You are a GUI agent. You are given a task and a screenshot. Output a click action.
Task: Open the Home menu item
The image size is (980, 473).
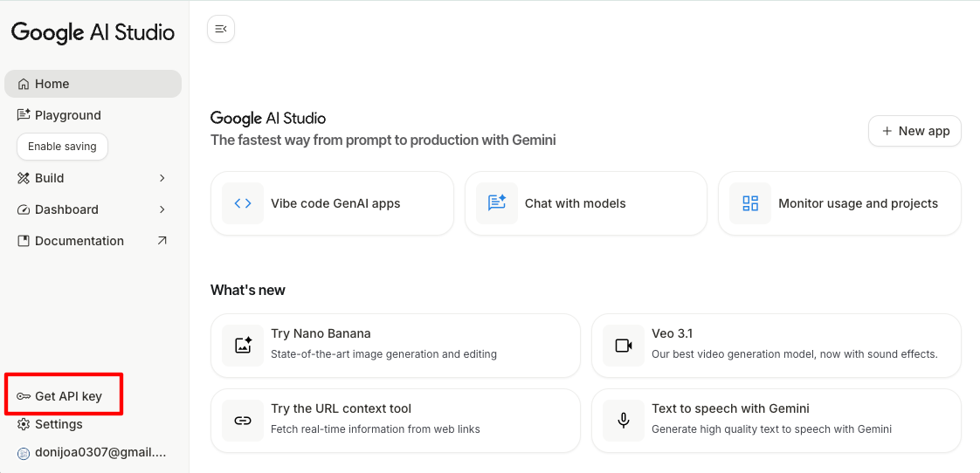point(93,84)
